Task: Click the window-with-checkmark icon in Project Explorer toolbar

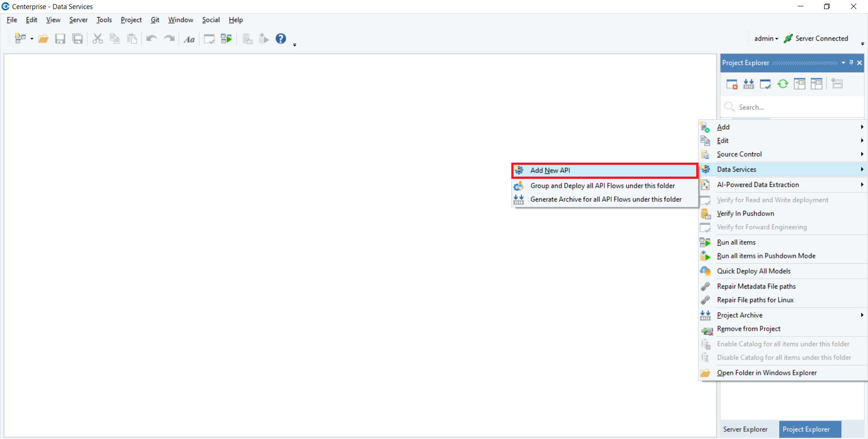Action: click(x=765, y=84)
